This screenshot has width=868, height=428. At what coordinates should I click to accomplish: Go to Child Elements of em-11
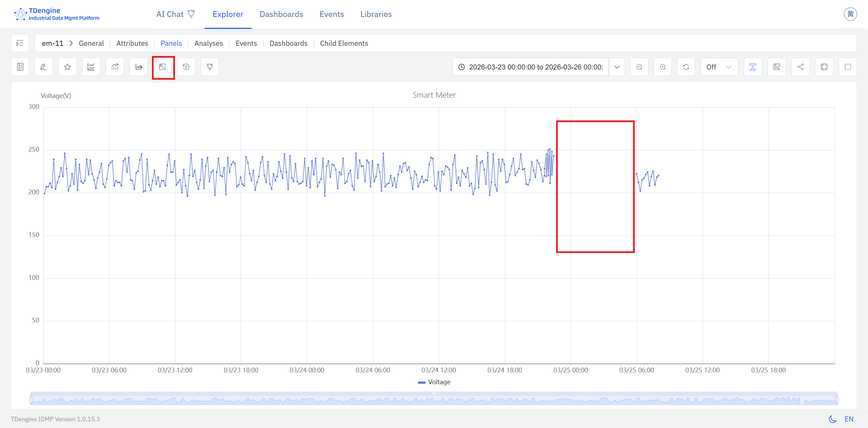tap(344, 43)
